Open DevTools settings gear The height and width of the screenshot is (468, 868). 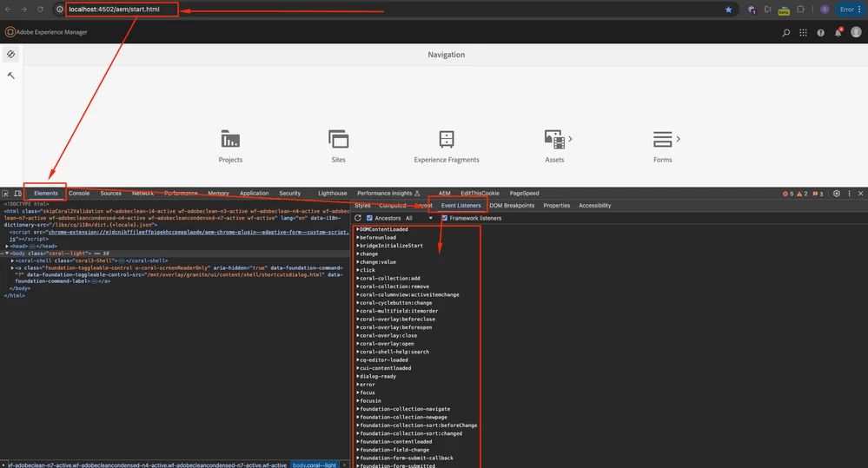tap(837, 194)
